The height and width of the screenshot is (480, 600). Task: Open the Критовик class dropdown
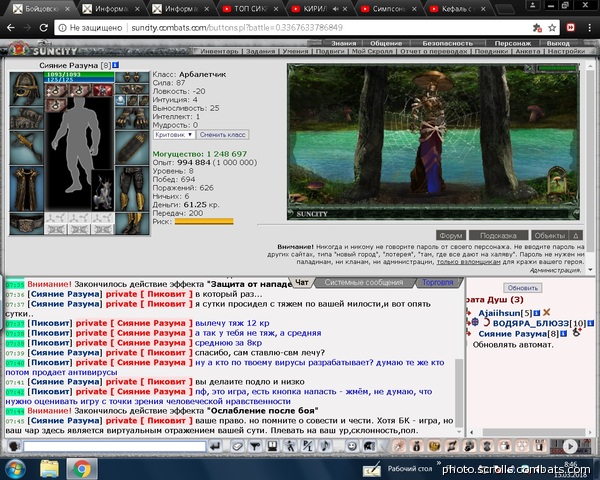[174, 135]
